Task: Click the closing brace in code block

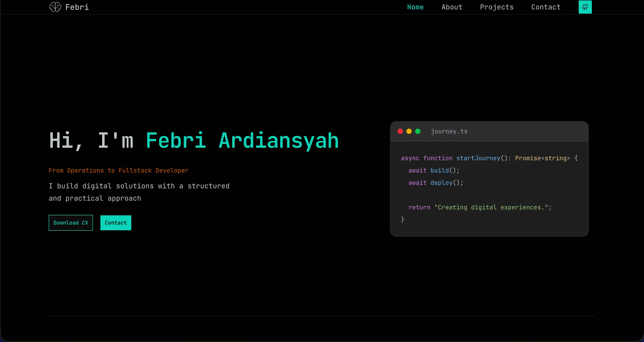Action: click(402, 219)
